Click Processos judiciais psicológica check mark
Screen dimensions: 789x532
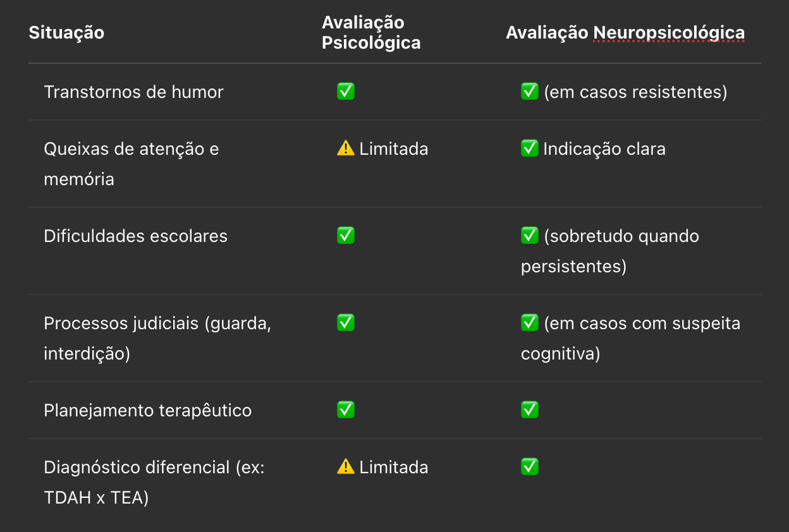pos(346,323)
